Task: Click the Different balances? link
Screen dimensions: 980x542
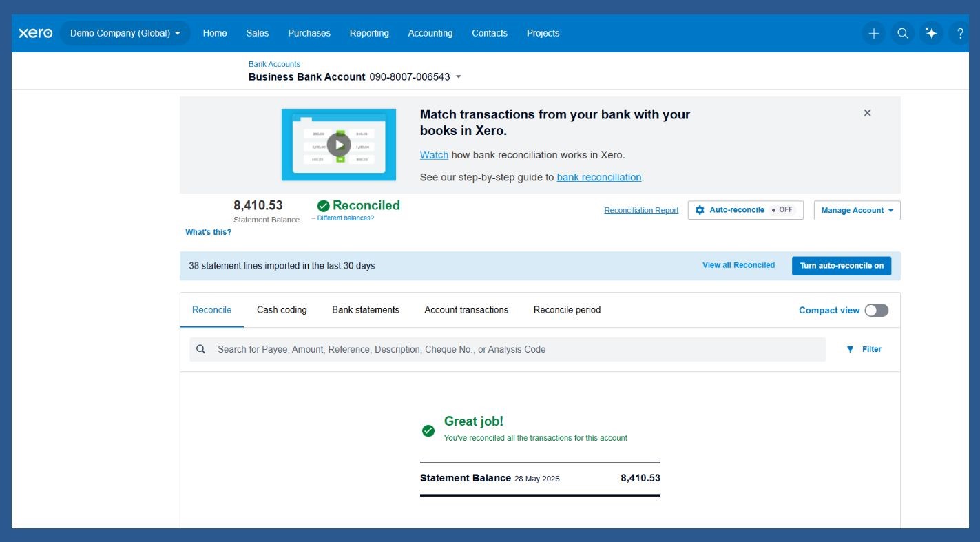Action: coord(345,218)
